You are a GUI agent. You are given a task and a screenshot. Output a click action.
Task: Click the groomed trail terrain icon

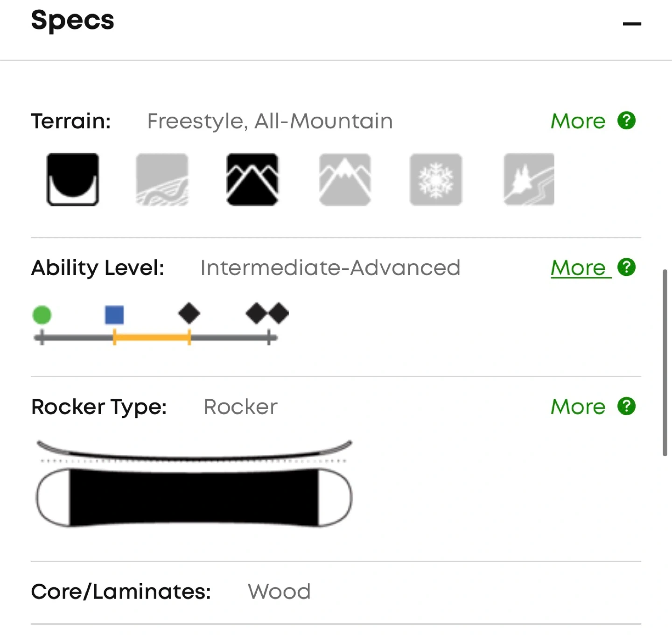162,179
